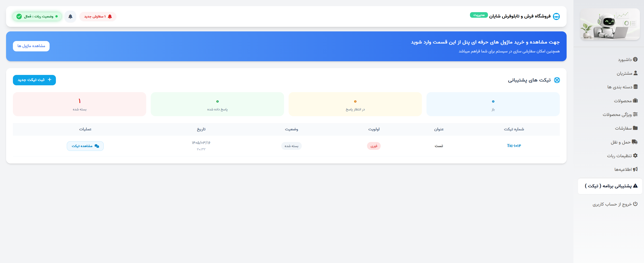Click the robot assistant image in the sidebar

pyautogui.click(x=610, y=24)
